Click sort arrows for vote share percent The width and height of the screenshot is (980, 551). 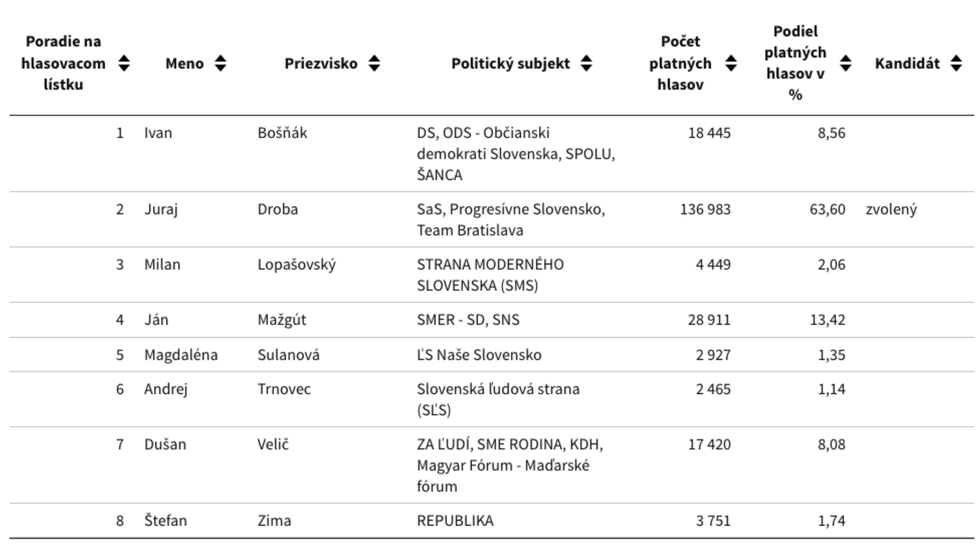click(846, 63)
